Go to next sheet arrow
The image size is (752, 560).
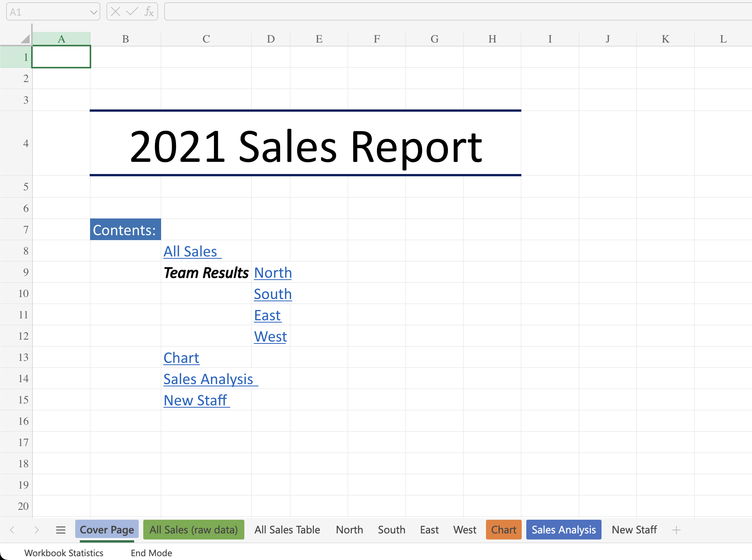[x=36, y=530]
